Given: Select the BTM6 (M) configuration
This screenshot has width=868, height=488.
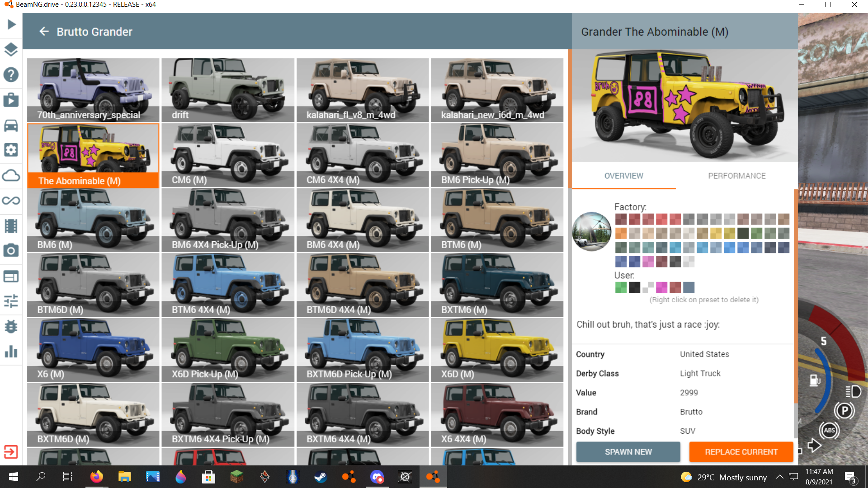Looking at the screenshot, I should (x=497, y=220).
